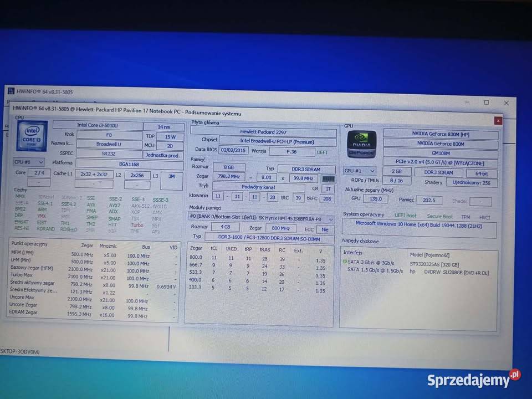Click the DDR3-1600 / PC3-12800 module type field
This screenshot has width=532, height=399.
269,238
